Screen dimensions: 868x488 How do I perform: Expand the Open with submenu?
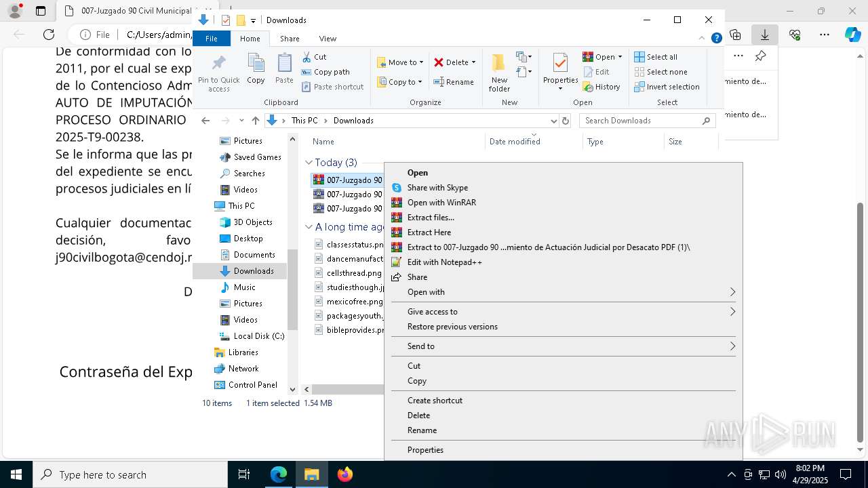pos(564,292)
